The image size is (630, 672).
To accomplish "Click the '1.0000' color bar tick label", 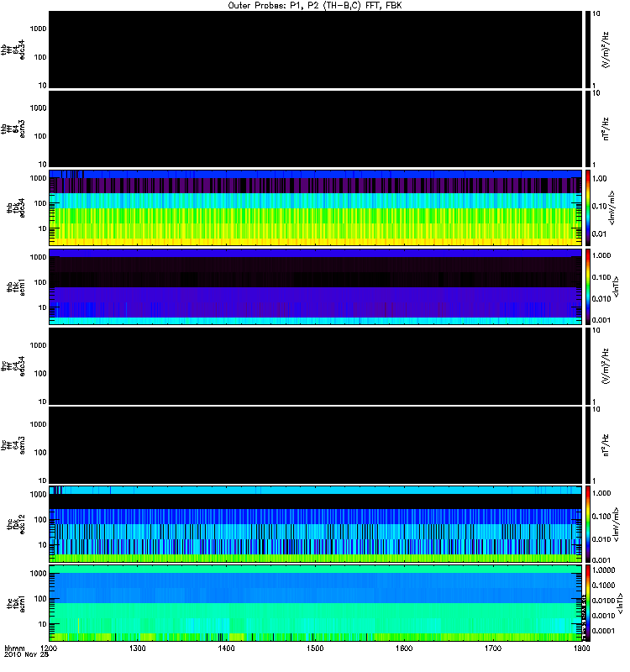I will (x=604, y=570).
